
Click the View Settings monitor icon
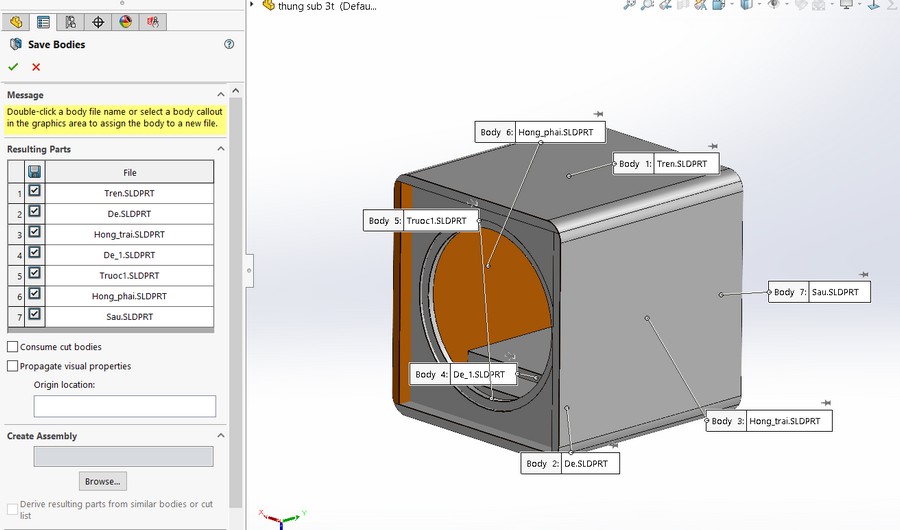coord(847,5)
